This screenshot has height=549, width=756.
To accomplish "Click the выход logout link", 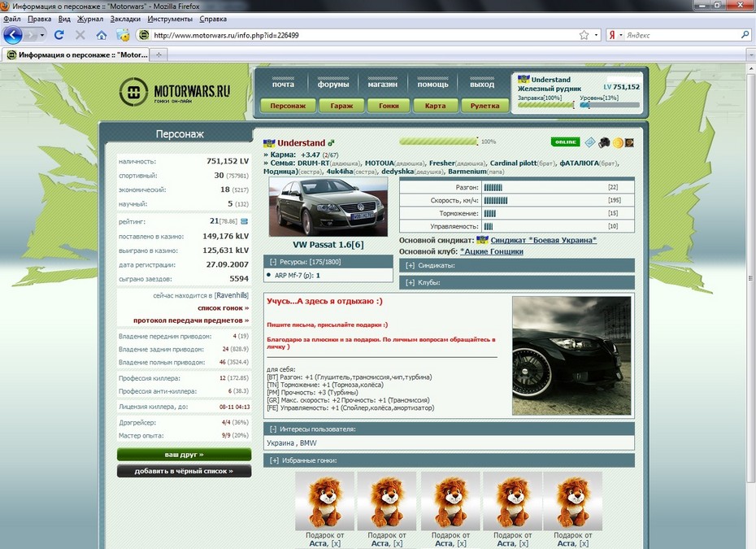I will click(482, 84).
